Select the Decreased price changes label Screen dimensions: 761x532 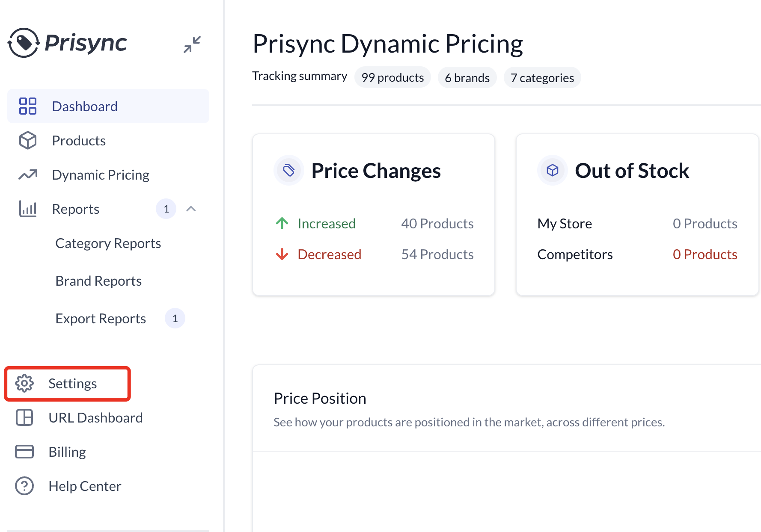pyautogui.click(x=330, y=254)
